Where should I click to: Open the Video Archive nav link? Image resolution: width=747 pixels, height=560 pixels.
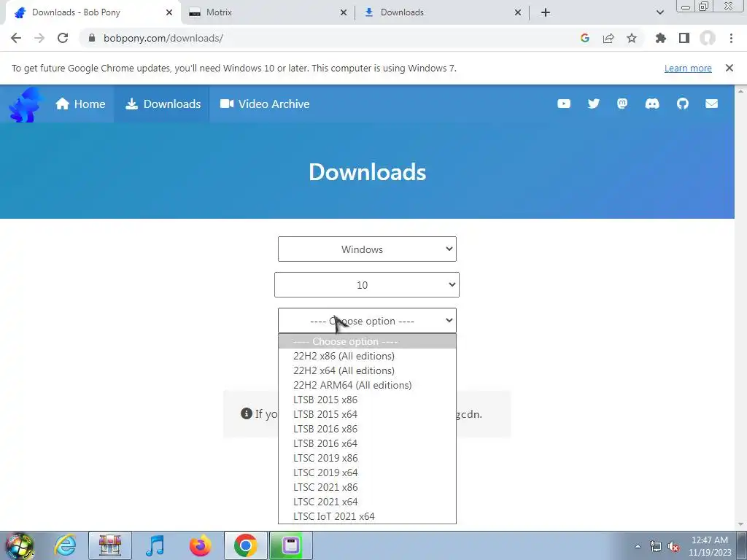pyautogui.click(x=265, y=104)
